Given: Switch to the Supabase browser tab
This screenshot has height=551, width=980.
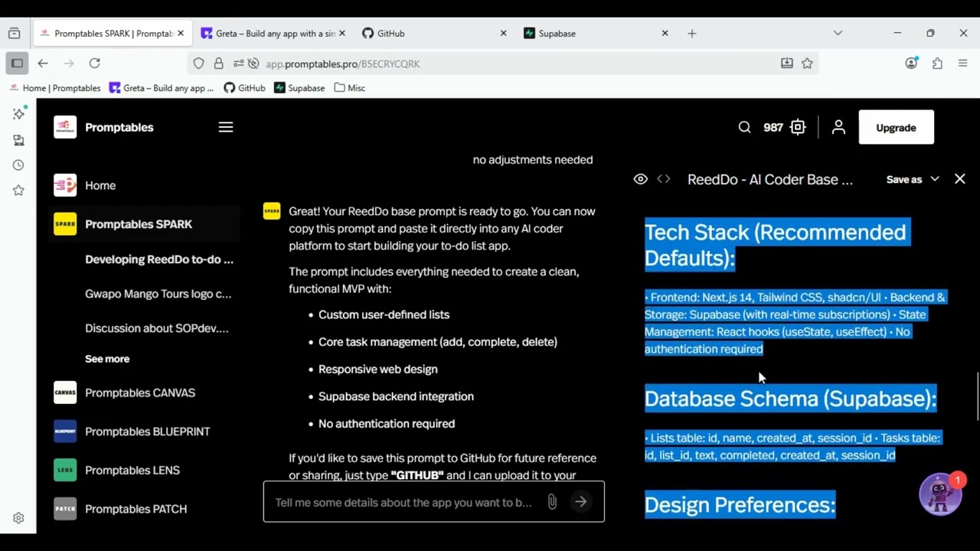Looking at the screenshot, I should [596, 34].
